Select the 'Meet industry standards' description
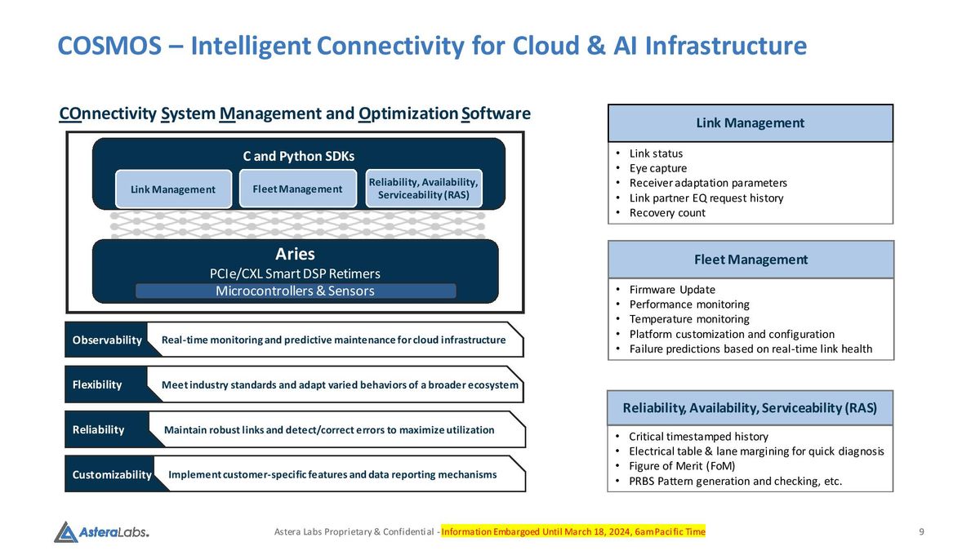This screenshot has width=980, height=551. 340,384
